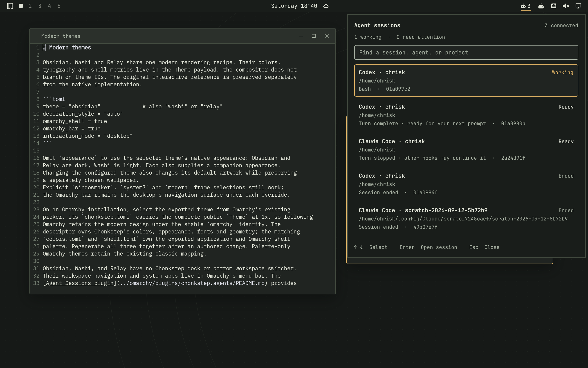Switch to workspace 3
Screen dimensions: 588x368
coord(40,6)
